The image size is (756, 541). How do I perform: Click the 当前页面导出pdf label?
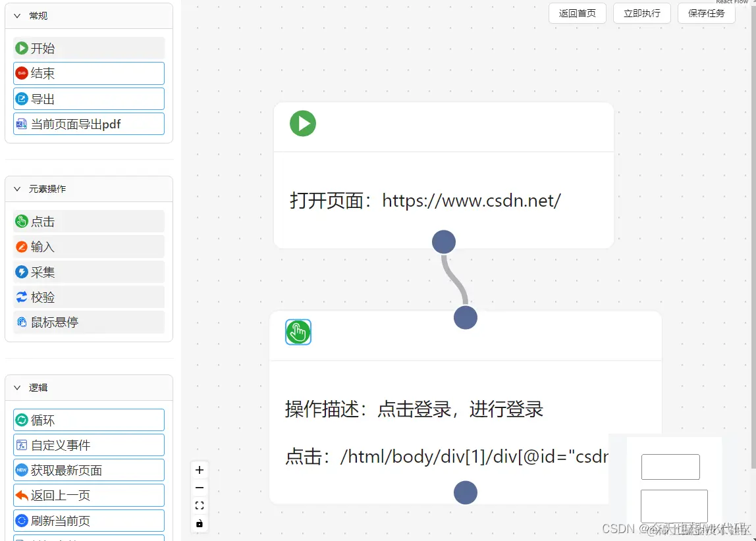[76, 124]
